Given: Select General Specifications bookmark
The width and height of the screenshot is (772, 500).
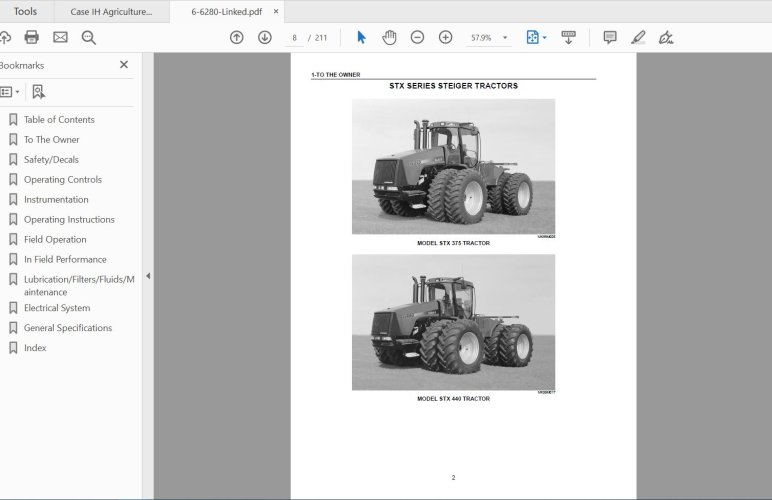Looking at the screenshot, I should tap(68, 328).
